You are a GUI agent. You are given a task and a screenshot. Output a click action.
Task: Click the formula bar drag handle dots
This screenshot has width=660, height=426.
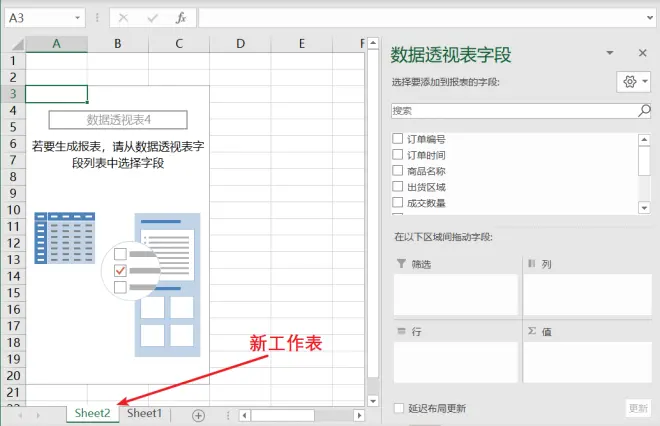(x=97, y=18)
